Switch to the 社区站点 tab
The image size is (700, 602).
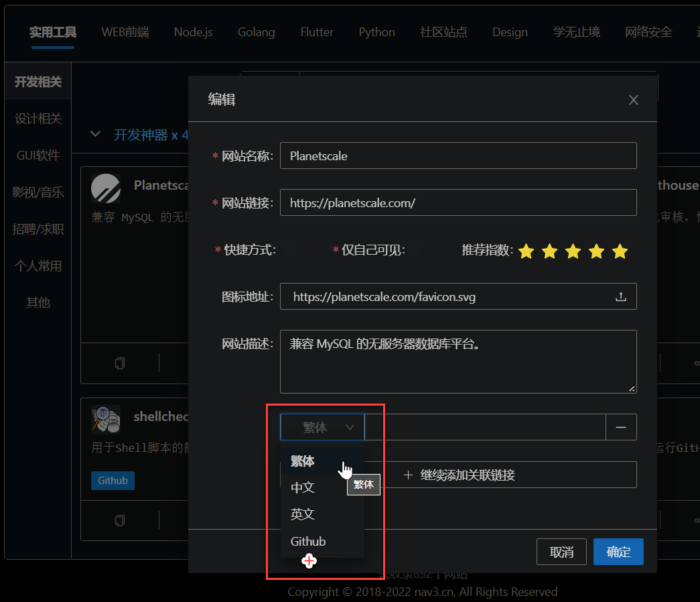[x=443, y=32]
